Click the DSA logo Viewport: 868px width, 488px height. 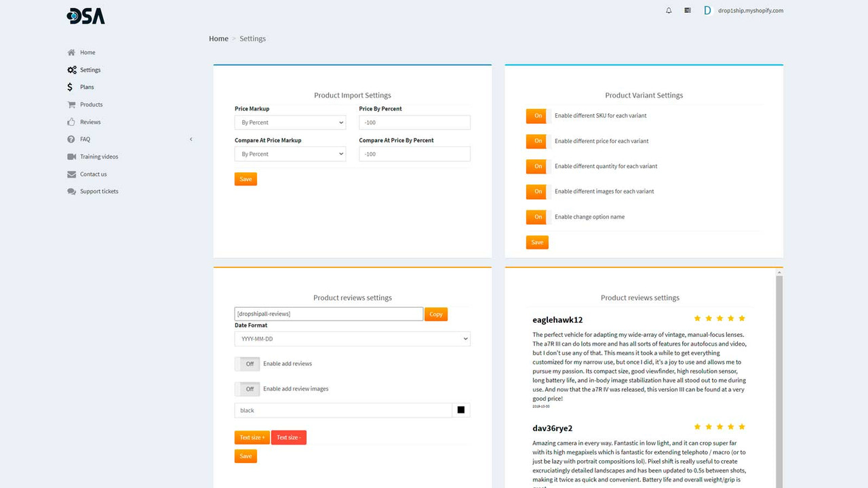[86, 16]
